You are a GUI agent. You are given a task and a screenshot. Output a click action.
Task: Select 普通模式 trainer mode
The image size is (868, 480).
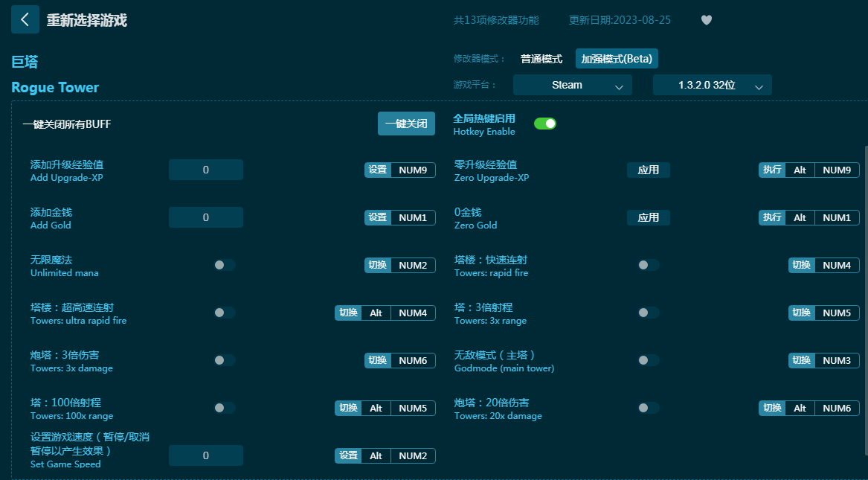pyautogui.click(x=541, y=59)
